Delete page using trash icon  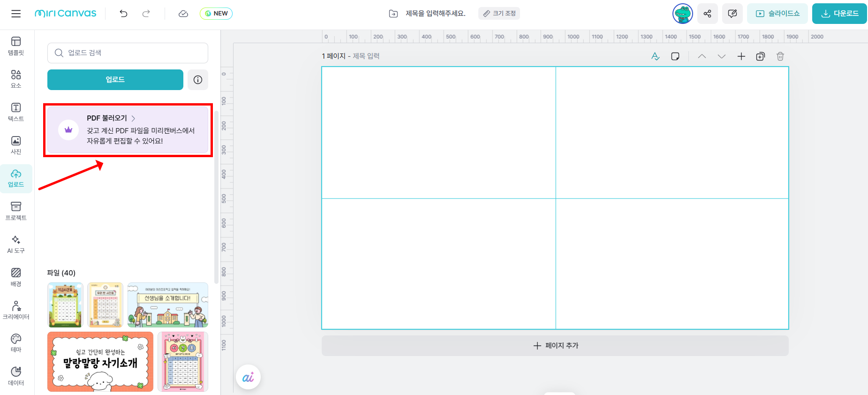(780, 56)
